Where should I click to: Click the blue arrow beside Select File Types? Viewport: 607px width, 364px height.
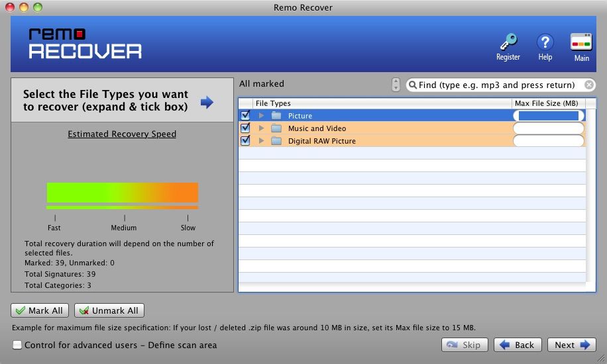coord(207,102)
